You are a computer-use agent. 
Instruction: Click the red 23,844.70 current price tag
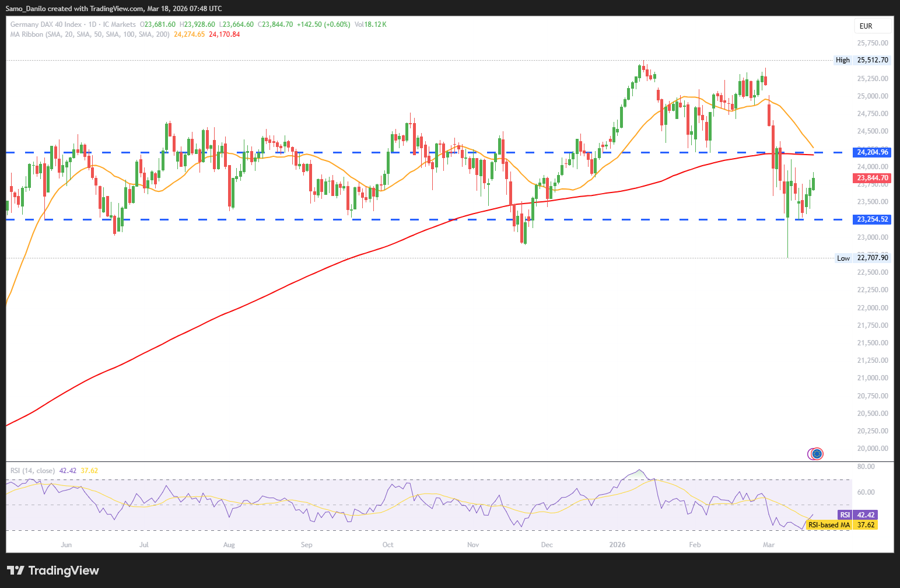[x=872, y=178]
